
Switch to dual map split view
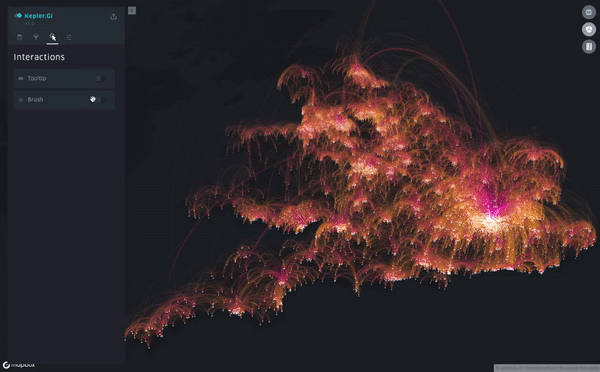coord(589,12)
